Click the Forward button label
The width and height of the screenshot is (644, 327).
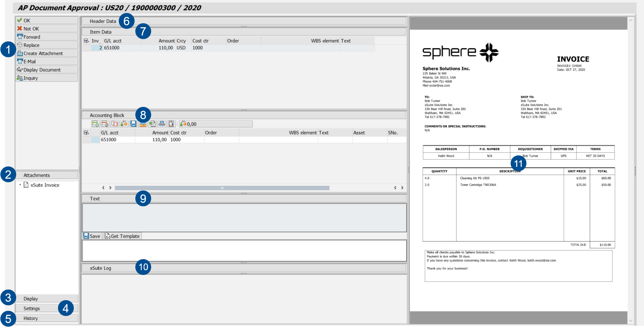(32, 37)
